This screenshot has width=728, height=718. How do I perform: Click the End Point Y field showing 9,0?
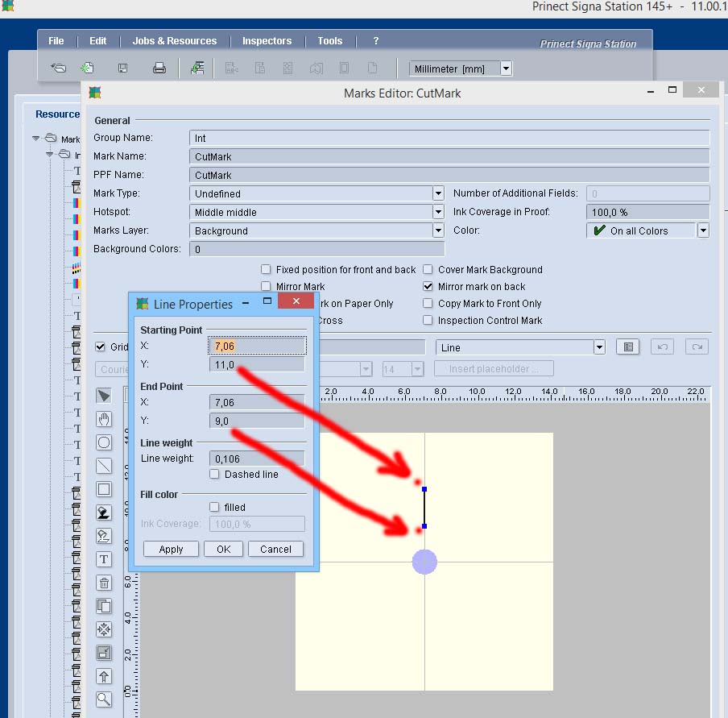(257, 421)
